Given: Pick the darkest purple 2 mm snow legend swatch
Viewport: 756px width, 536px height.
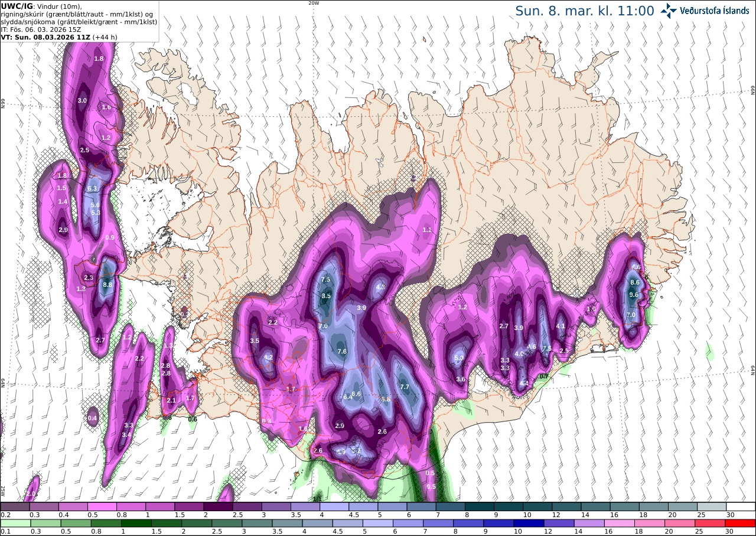Looking at the screenshot, I should coord(218,506).
